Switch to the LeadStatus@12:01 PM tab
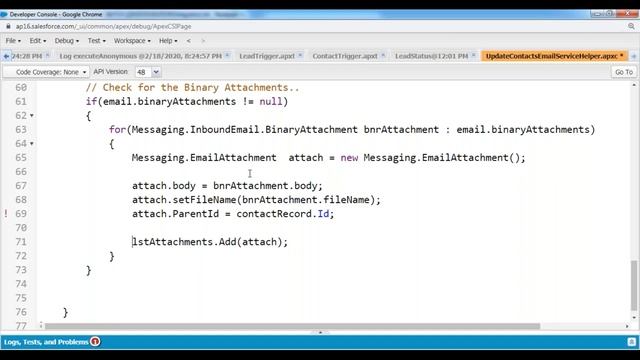 point(431,56)
